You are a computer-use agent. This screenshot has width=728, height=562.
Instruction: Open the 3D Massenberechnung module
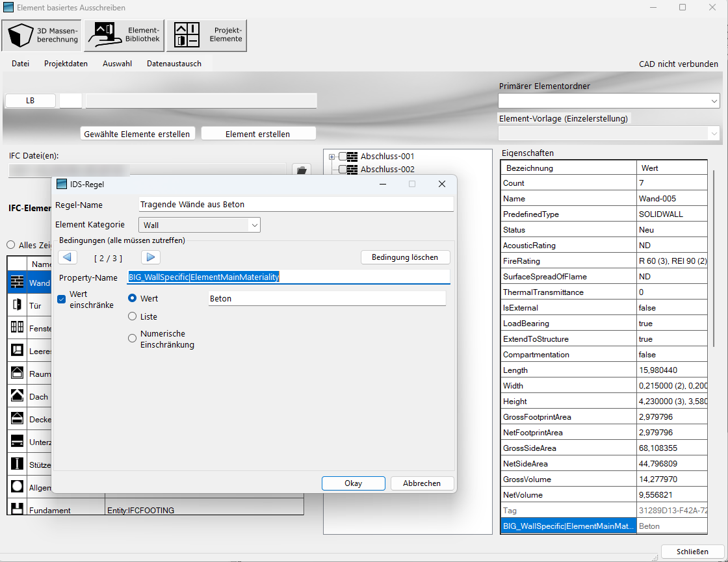[42, 35]
